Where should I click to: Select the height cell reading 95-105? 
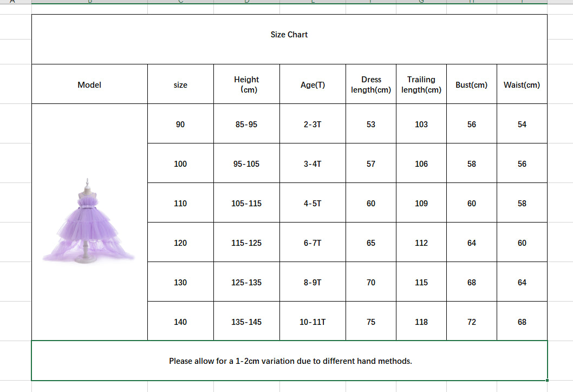(x=246, y=164)
